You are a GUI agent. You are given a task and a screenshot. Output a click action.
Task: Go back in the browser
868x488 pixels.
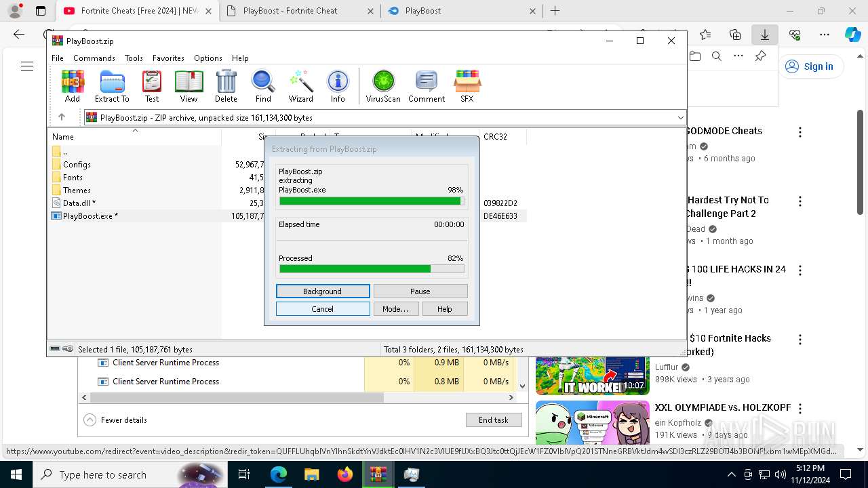[x=19, y=35]
